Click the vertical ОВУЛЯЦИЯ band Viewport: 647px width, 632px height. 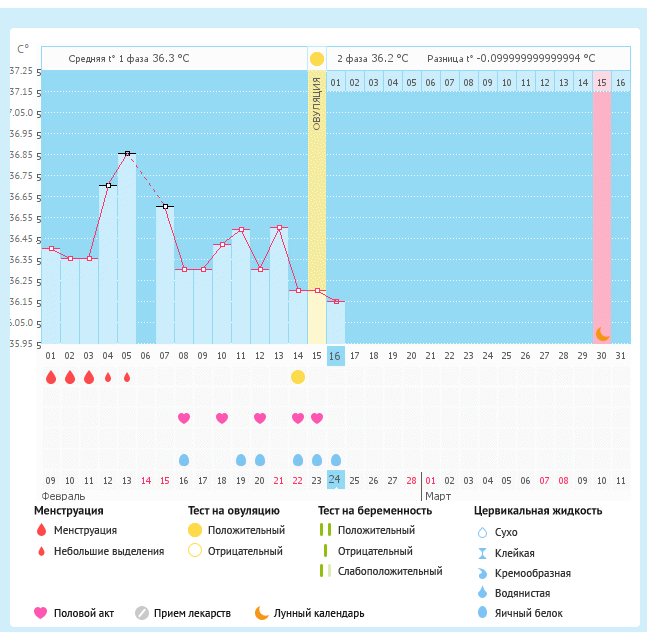(317, 200)
